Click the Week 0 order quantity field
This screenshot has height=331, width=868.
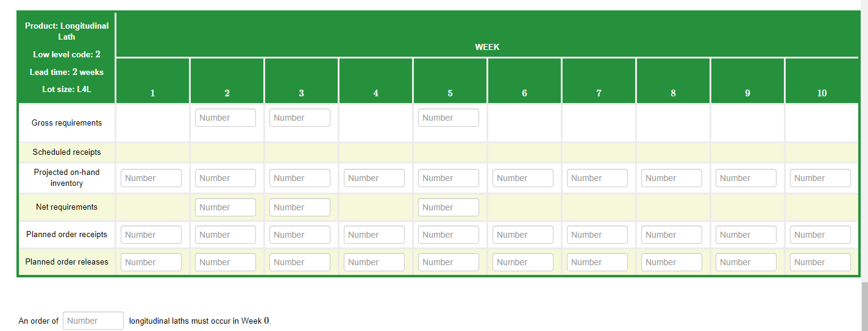93,321
